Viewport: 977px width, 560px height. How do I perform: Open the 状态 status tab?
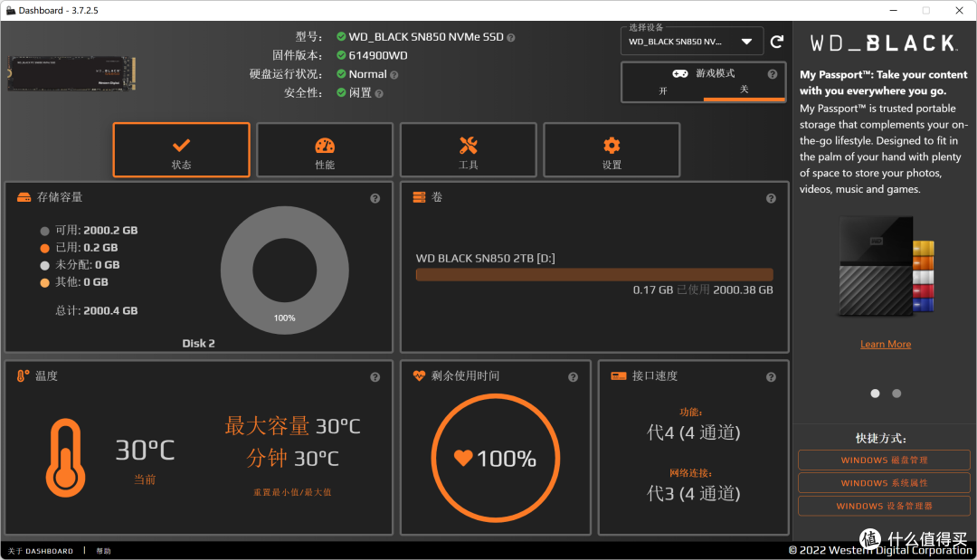tap(181, 150)
